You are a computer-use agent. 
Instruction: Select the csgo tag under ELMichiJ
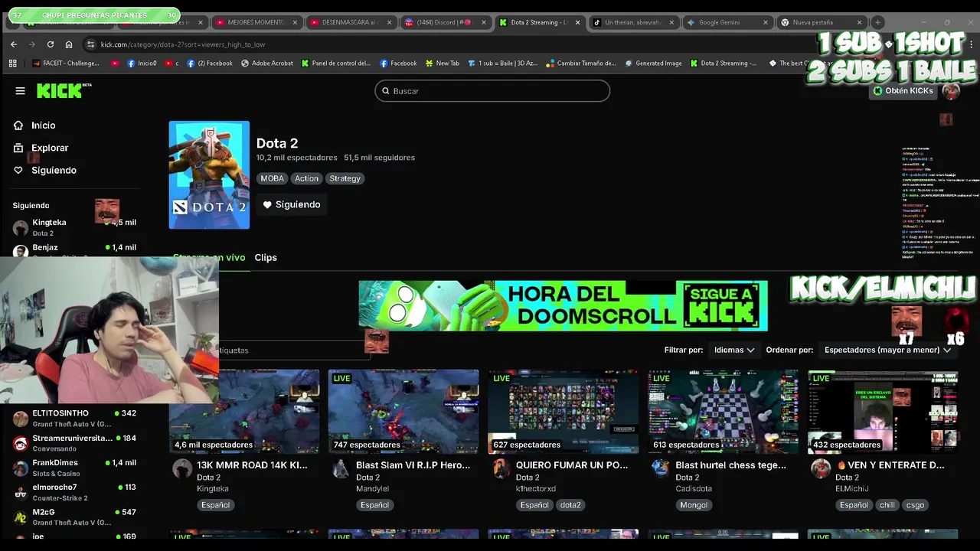(x=916, y=505)
